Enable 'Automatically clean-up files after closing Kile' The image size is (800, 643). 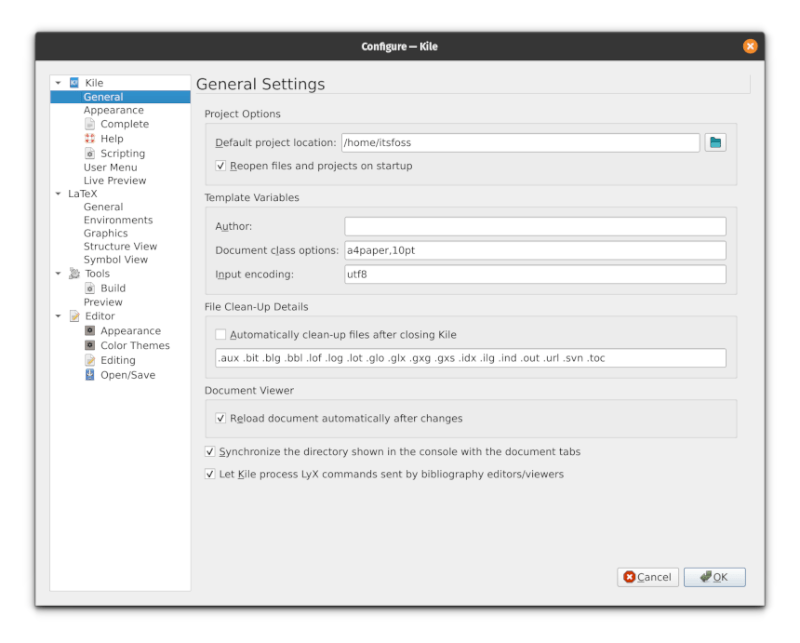pos(221,335)
